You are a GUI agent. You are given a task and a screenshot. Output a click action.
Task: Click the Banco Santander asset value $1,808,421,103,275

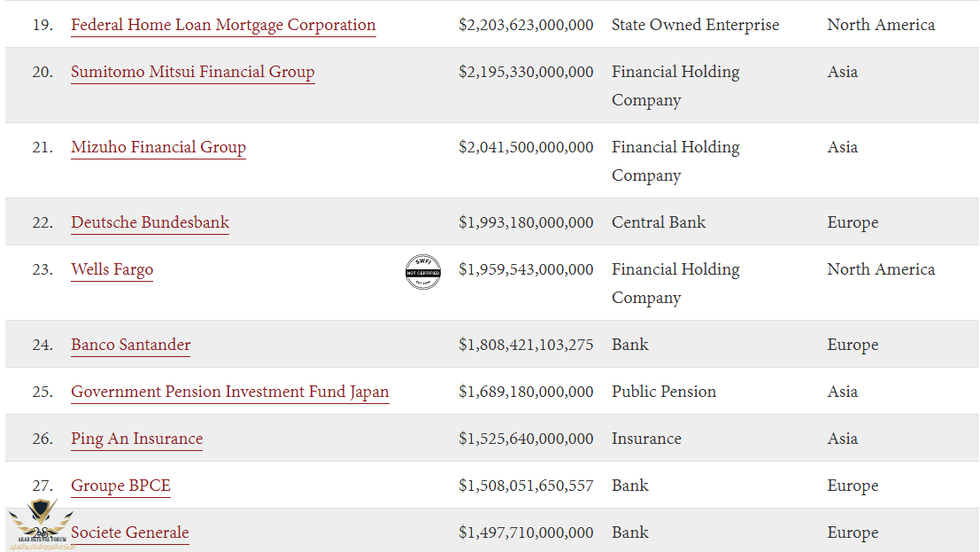coord(526,345)
